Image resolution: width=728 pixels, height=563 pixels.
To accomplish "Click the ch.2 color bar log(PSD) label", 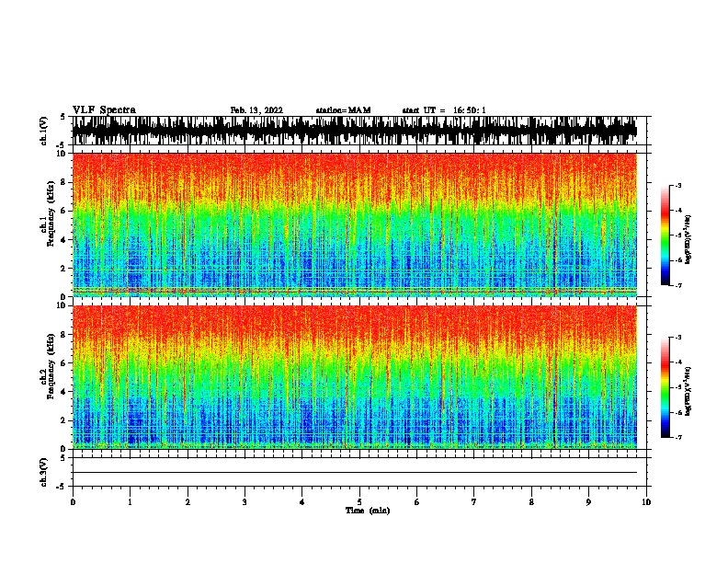I will [x=688, y=391].
